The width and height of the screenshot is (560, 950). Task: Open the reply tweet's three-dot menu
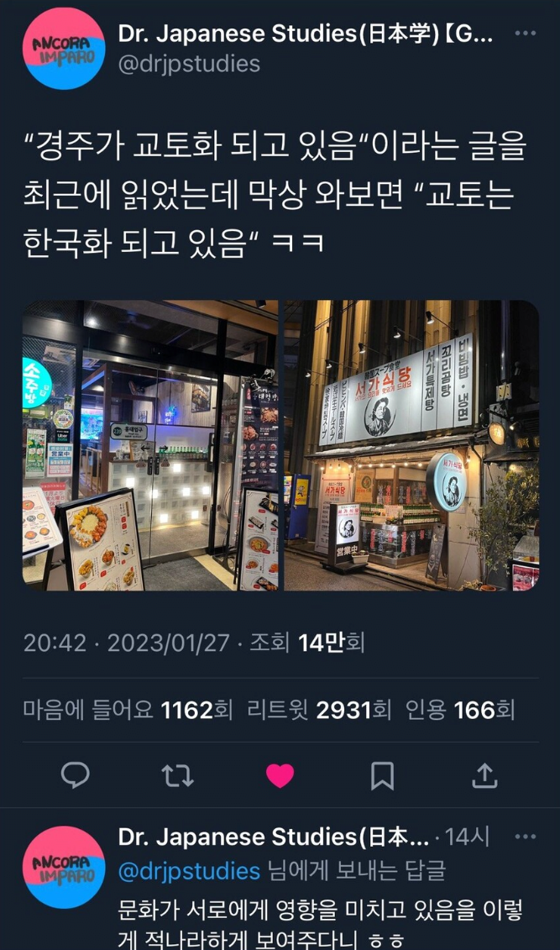[525, 837]
